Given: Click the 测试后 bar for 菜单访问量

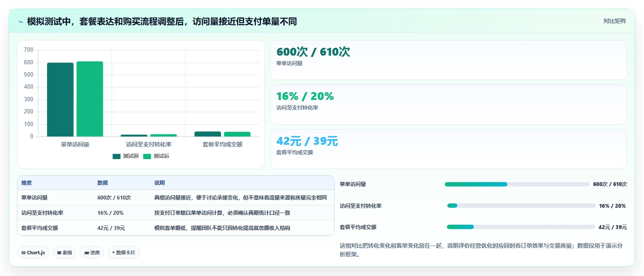Looking at the screenshot, I should pyautogui.click(x=90, y=99).
